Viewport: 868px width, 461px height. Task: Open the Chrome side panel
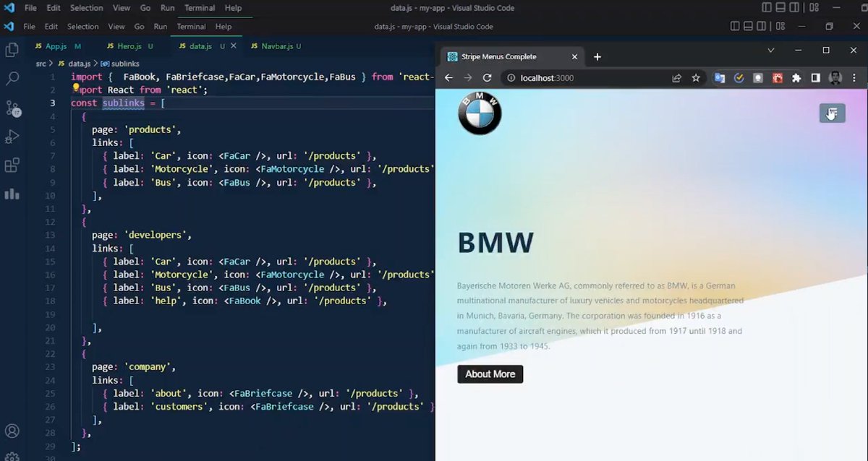coord(816,78)
